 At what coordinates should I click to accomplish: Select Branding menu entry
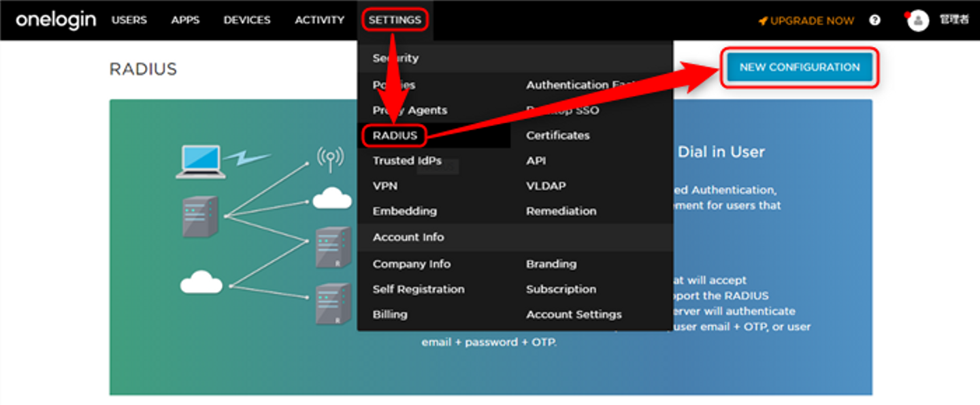point(551,264)
